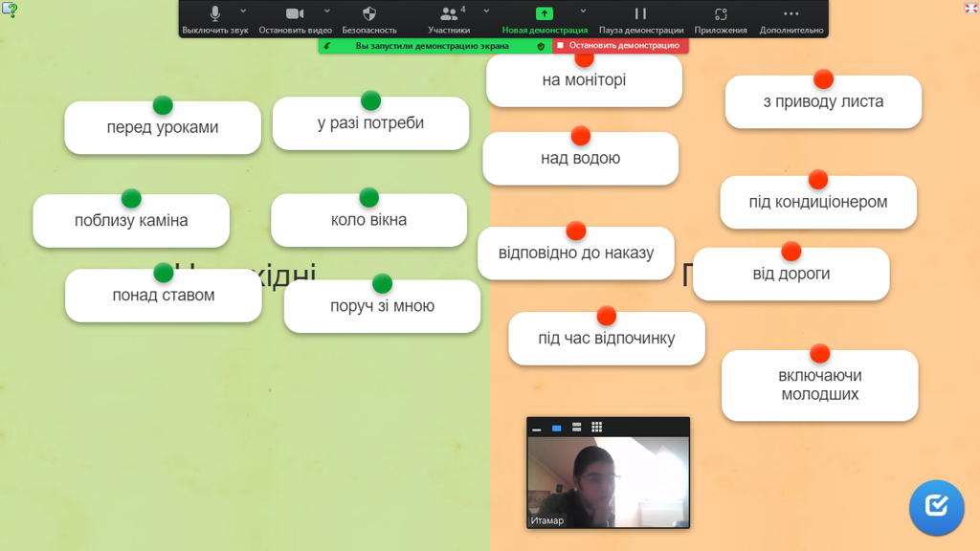This screenshot has width=980, height=551.
Task: Expand the audio options arrow beside the microphone
Action: pos(243,11)
